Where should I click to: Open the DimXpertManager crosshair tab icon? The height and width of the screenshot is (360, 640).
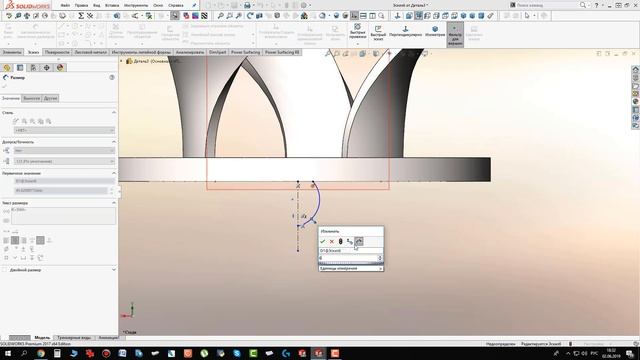click(x=47, y=68)
